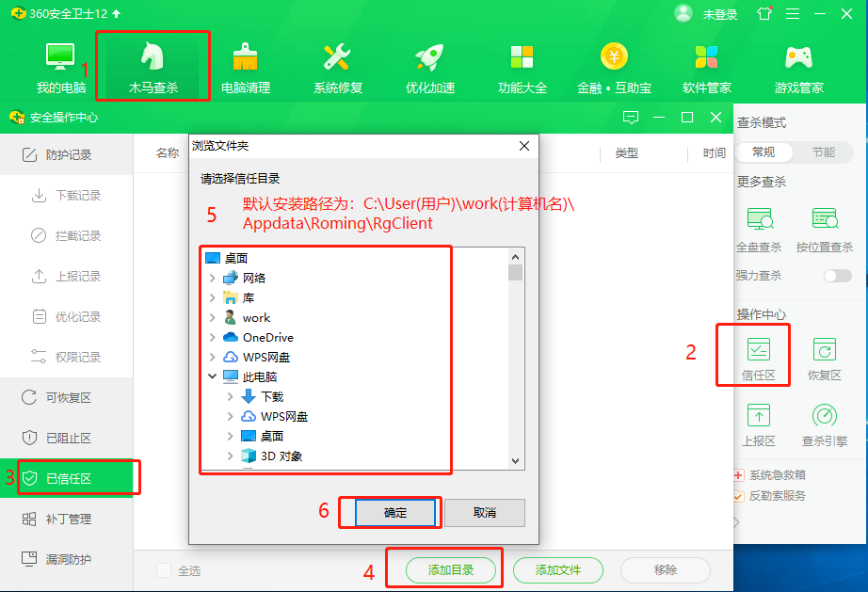Viewport: 868px width, 592px height.
Task: Collapse the 此电脑 tree node
Action: pyautogui.click(x=212, y=376)
